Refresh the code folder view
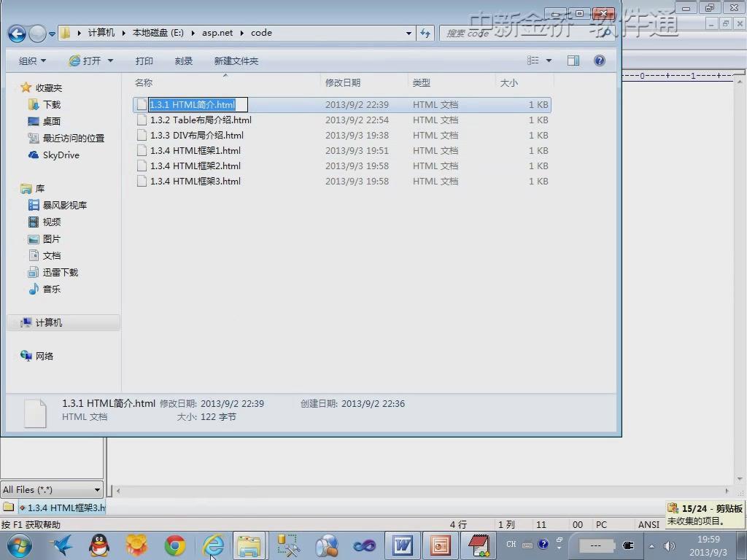747x560 pixels. pyautogui.click(x=425, y=34)
